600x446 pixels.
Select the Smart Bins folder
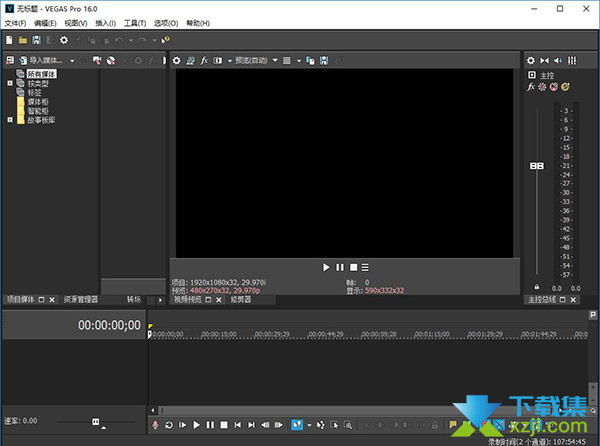pos(38,111)
